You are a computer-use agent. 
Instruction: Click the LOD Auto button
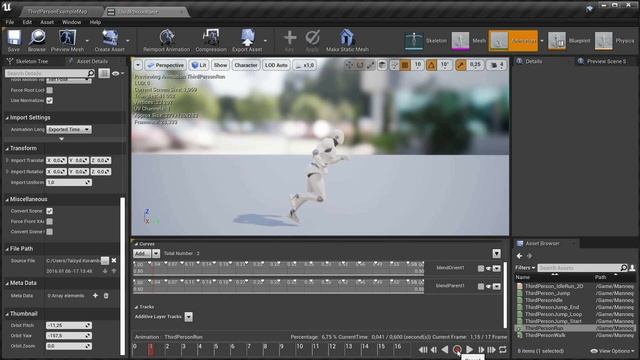tap(276, 65)
